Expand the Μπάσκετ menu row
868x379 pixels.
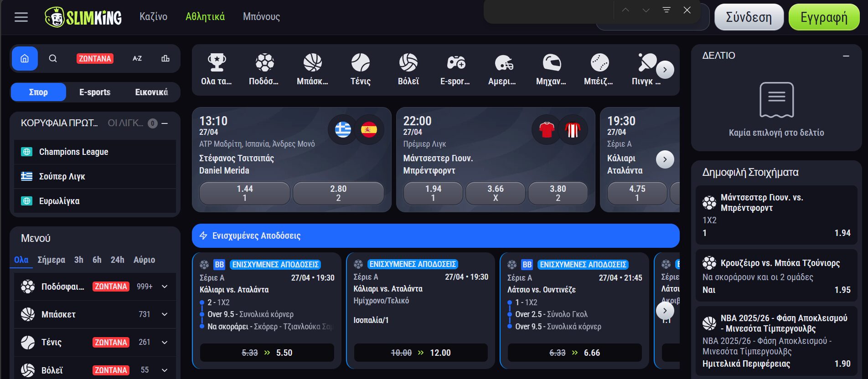point(165,314)
